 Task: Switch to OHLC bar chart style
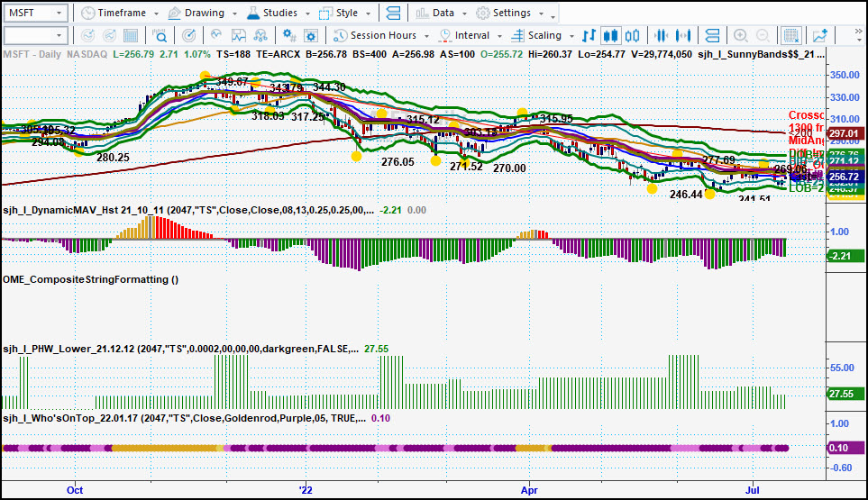(589, 35)
